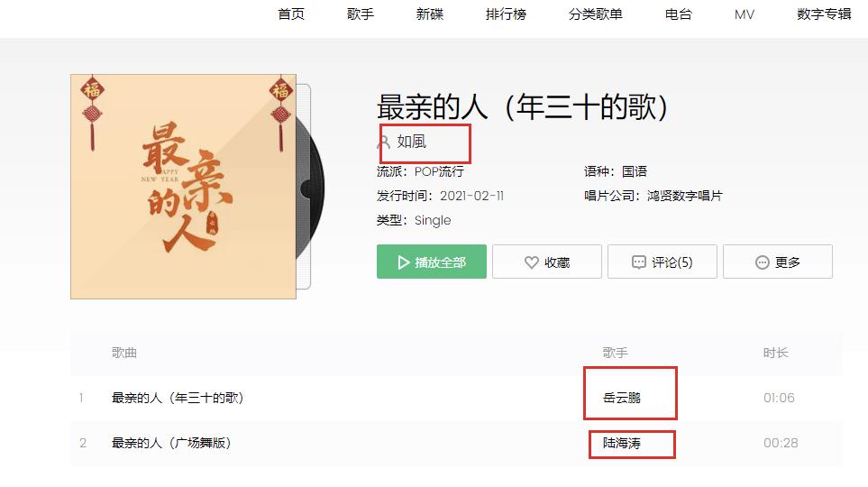Viewport: 868px width, 487px height.
Task: Click the ellipsis icon beside 更多
Action: point(763,262)
